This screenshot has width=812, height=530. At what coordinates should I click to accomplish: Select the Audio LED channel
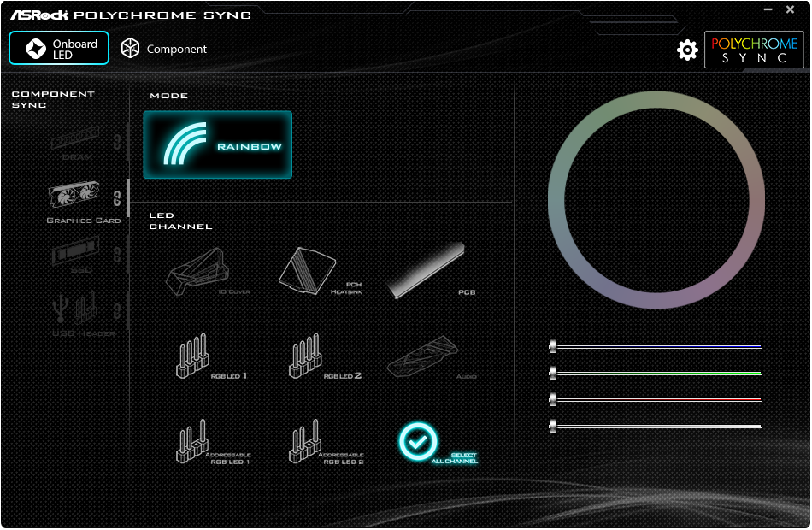432,357
